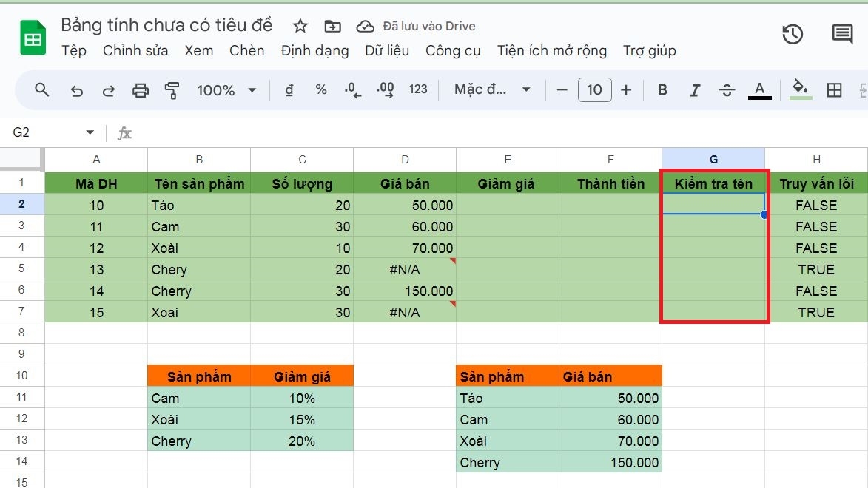Toggle strikethrough formatting
The image size is (868, 488).
tap(727, 89)
